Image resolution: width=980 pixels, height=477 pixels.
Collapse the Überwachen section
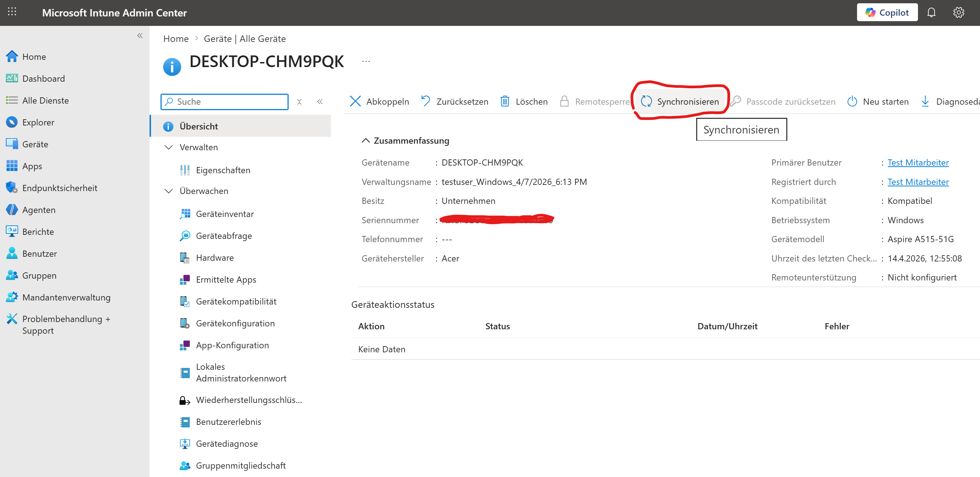pos(169,191)
